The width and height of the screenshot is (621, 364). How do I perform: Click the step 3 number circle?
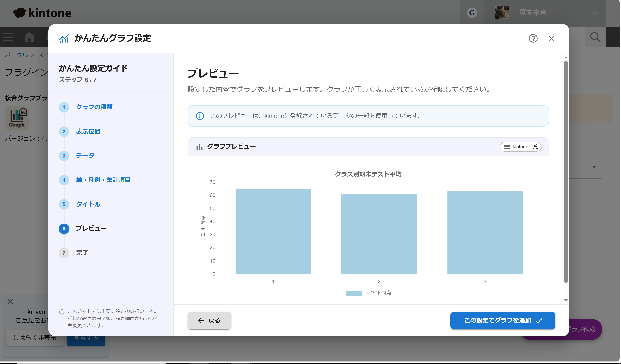coord(64,156)
